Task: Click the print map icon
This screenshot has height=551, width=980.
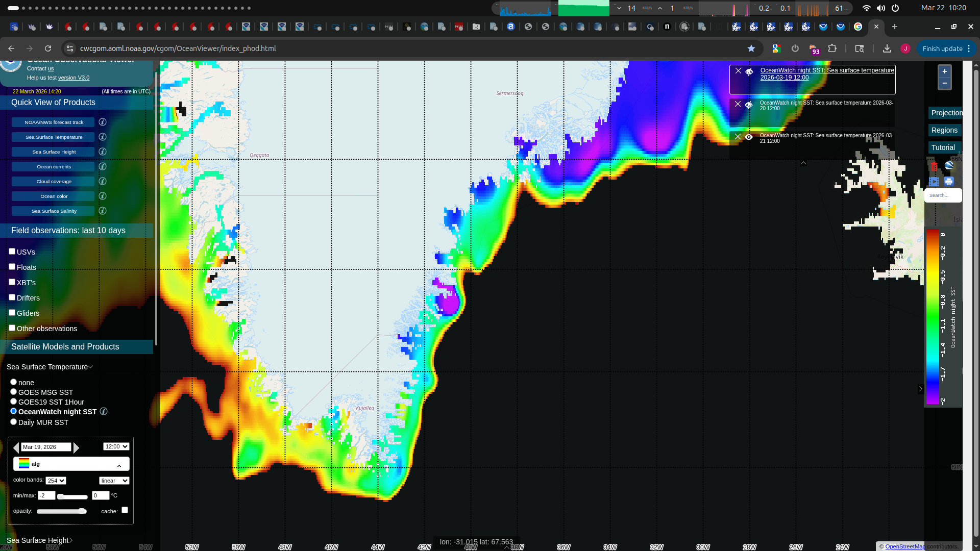Action: pyautogui.click(x=949, y=182)
